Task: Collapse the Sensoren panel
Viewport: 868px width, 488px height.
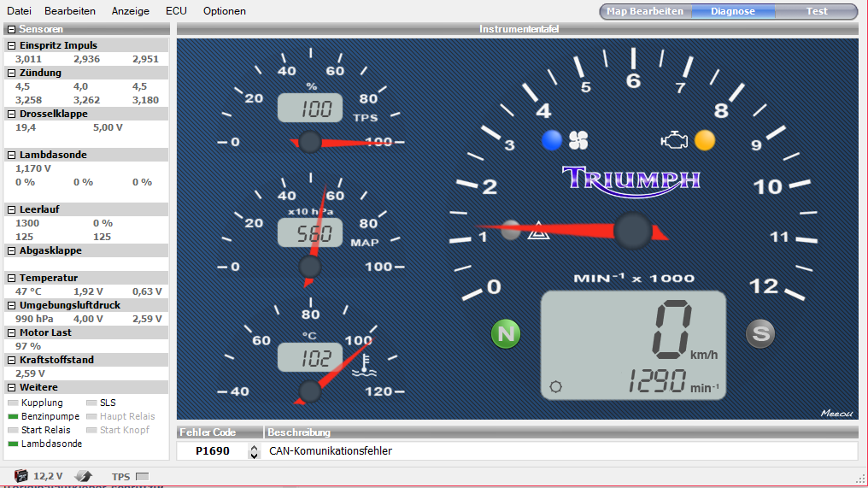Action: [x=11, y=29]
